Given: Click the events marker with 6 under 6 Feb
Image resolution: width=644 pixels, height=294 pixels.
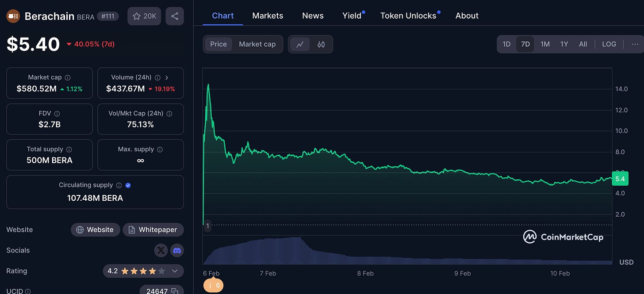Looking at the screenshot, I should coord(213,286).
